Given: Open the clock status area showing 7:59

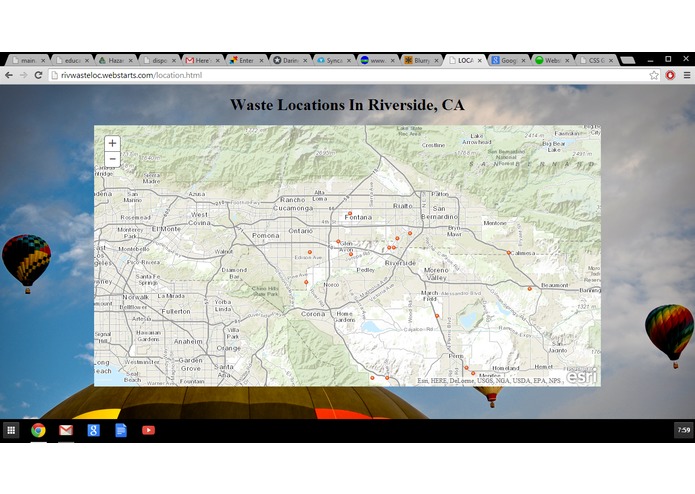Looking at the screenshot, I should (683, 430).
